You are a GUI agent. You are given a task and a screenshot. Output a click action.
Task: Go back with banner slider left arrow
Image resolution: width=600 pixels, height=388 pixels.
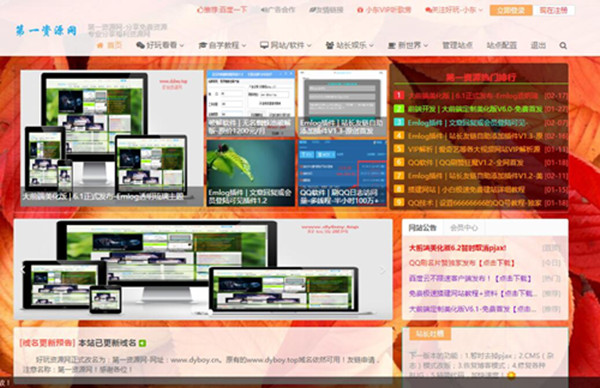tap(22, 270)
